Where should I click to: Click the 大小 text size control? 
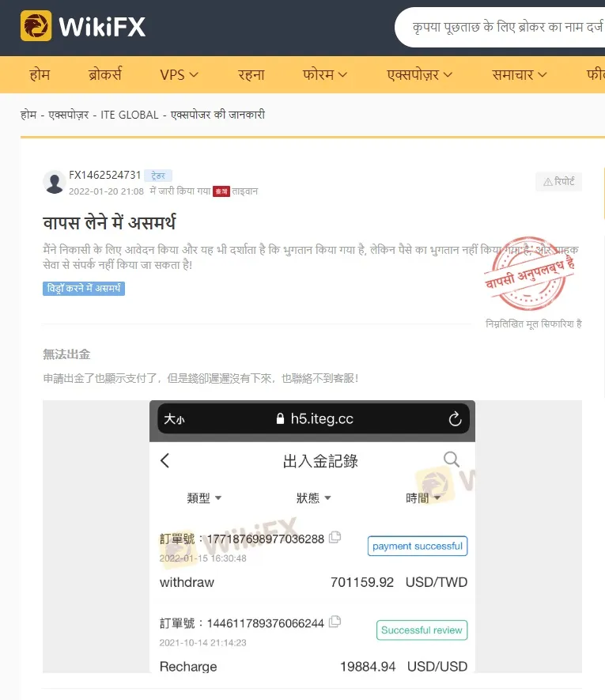click(x=174, y=419)
